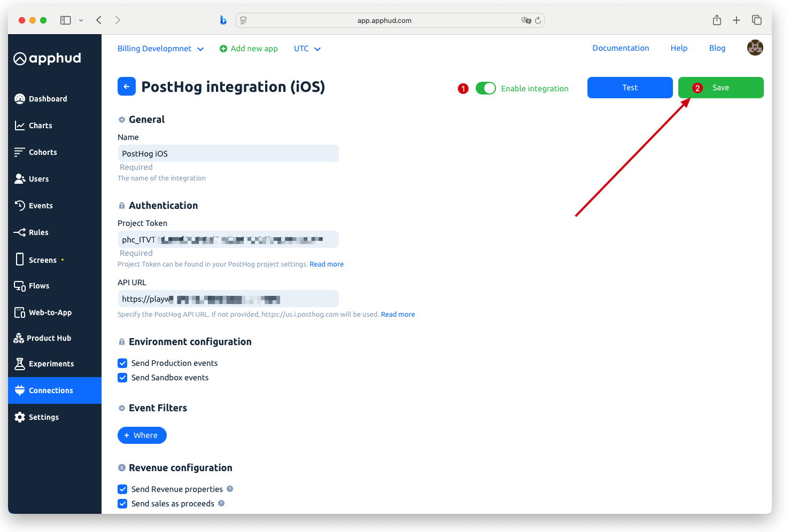
Task: Open the Flows devices icon
Action: (20, 286)
